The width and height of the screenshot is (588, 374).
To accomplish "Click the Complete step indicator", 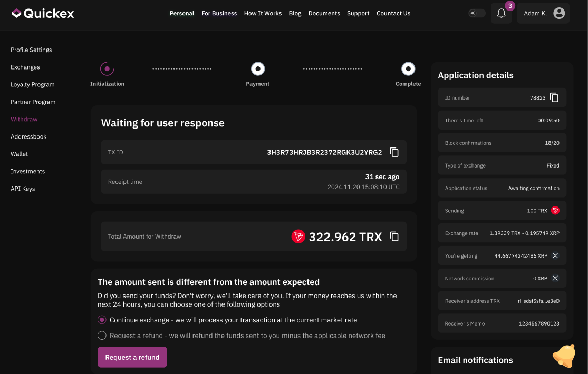I will [x=408, y=69].
